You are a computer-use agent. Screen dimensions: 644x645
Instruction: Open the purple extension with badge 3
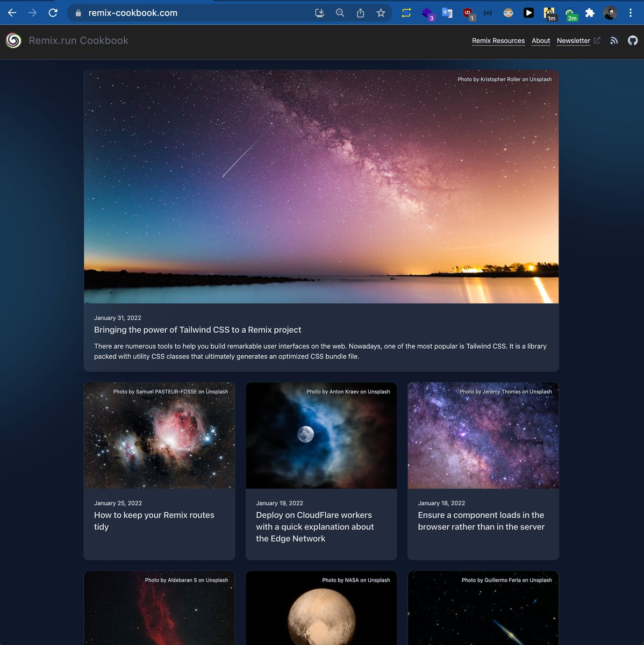(427, 13)
